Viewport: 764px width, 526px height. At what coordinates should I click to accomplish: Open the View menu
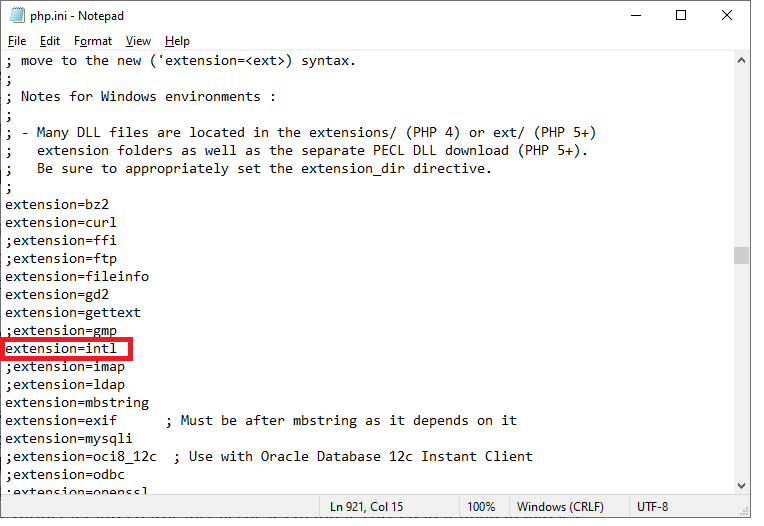138,41
